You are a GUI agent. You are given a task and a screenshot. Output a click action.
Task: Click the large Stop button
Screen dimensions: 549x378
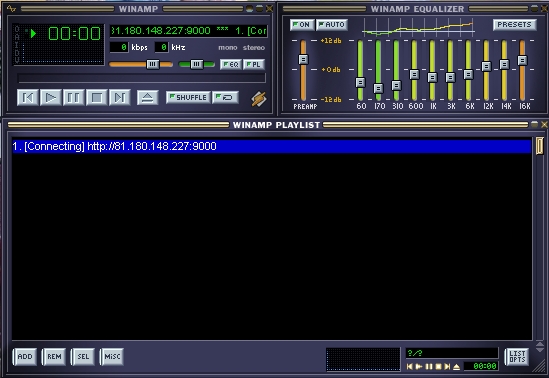pos(97,98)
